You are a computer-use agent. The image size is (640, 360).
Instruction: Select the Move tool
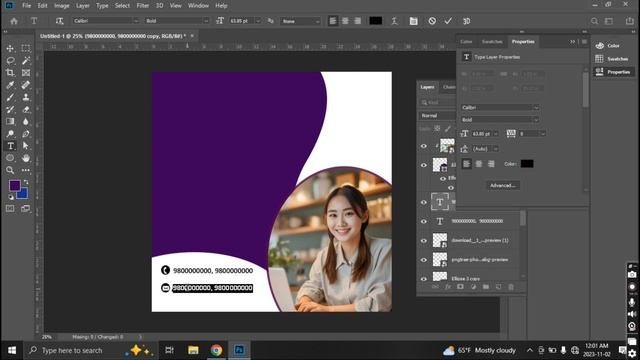point(10,49)
